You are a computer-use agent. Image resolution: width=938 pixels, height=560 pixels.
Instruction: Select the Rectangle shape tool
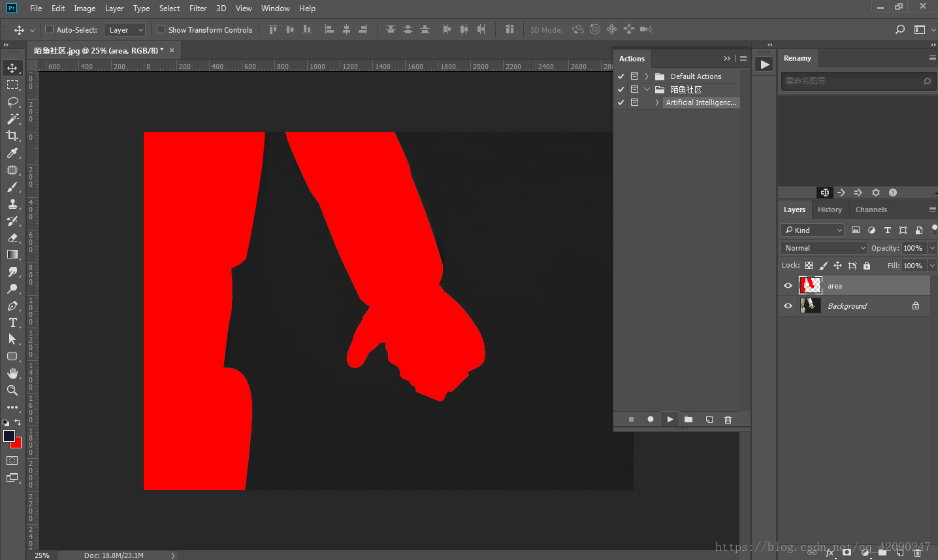coord(12,356)
